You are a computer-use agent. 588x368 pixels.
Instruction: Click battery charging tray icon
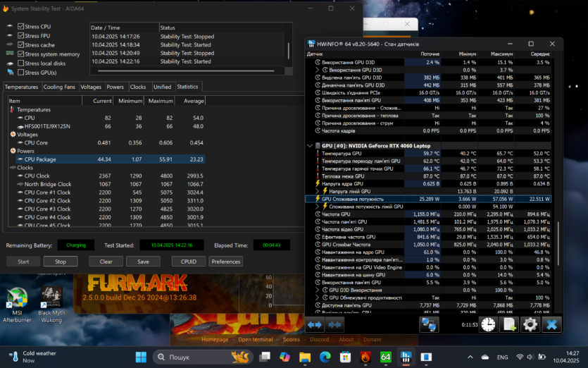[542, 357]
